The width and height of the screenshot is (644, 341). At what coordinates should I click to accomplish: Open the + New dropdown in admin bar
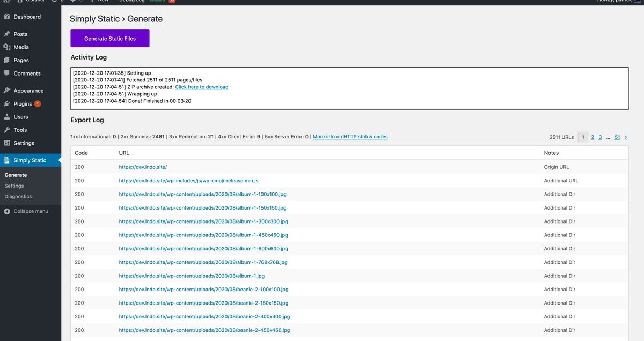click(99, 2)
